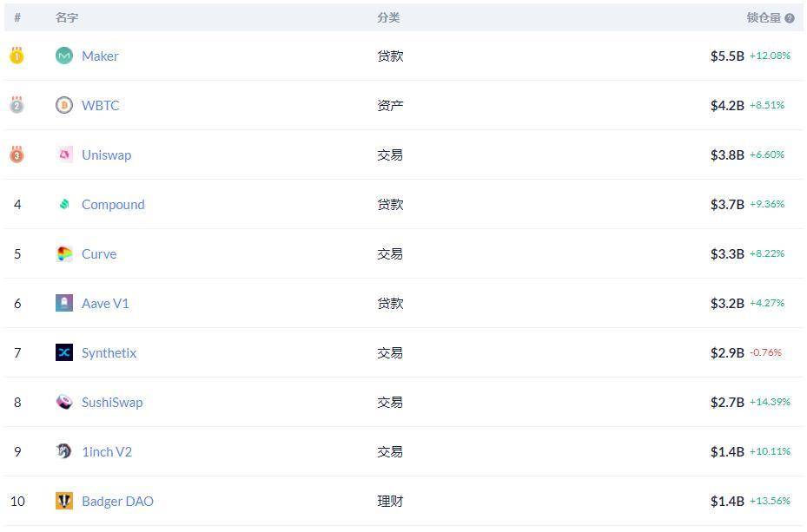The image size is (807, 532).
Task: Click the help icon beside 锁仓量
Action: (790, 18)
